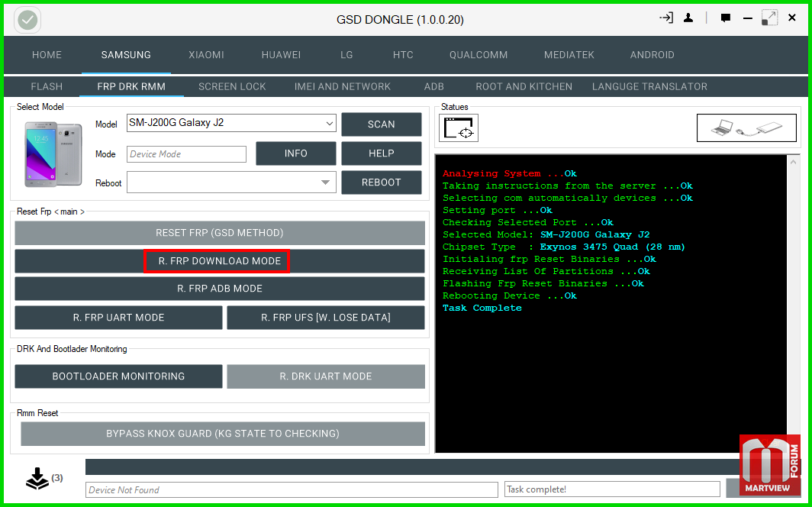
Task: Open the Model dropdown SM-J200G Galaxy J2
Action: [x=231, y=123]
